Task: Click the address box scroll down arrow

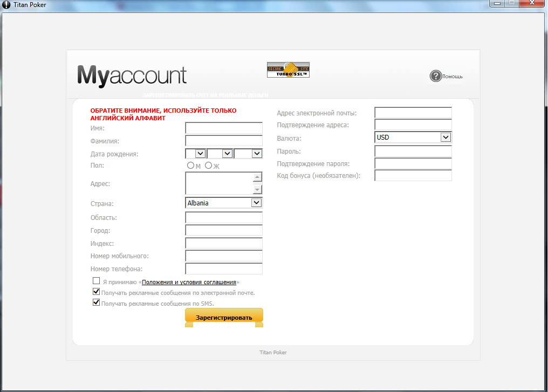Action: [257, 189]
